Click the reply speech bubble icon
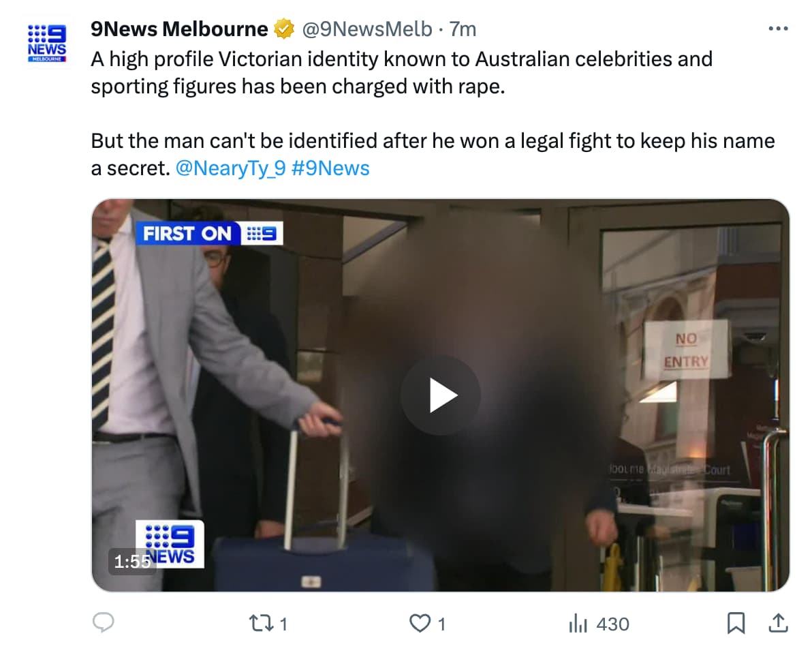 click(x=103, y=623)
